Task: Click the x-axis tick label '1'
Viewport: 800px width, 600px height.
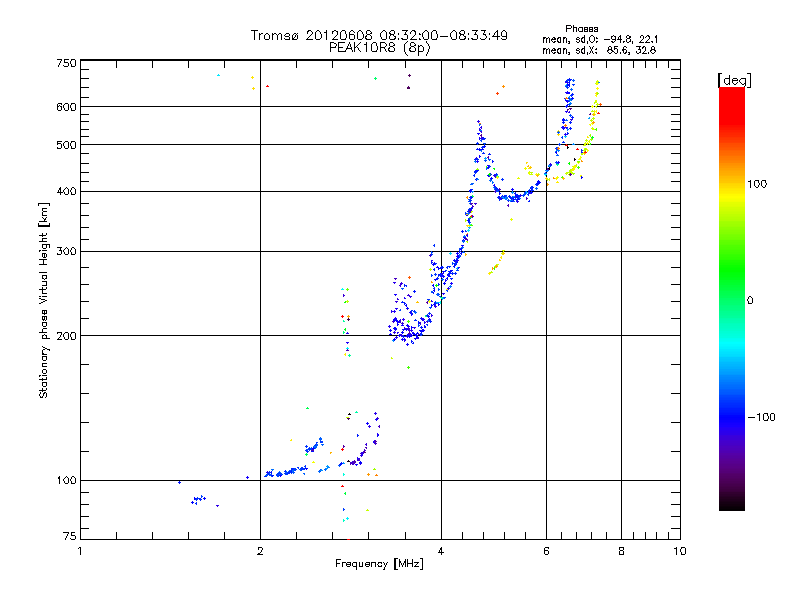Action: coord(80,551)
